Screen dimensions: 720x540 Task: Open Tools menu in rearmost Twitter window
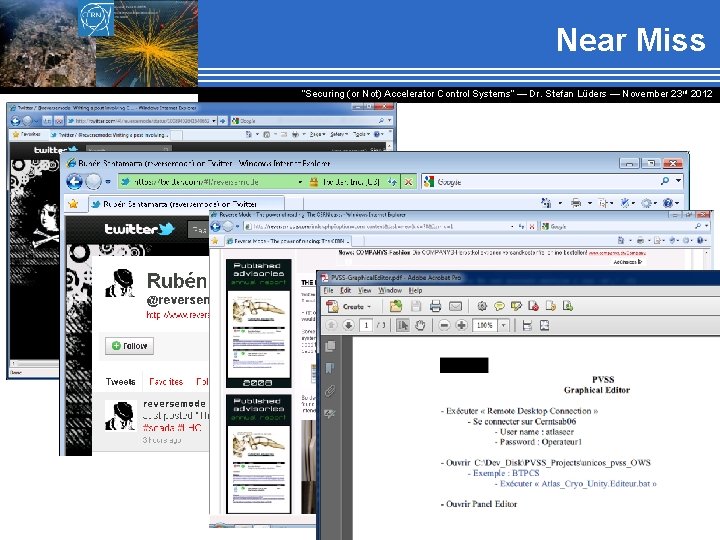click(361, 134)
